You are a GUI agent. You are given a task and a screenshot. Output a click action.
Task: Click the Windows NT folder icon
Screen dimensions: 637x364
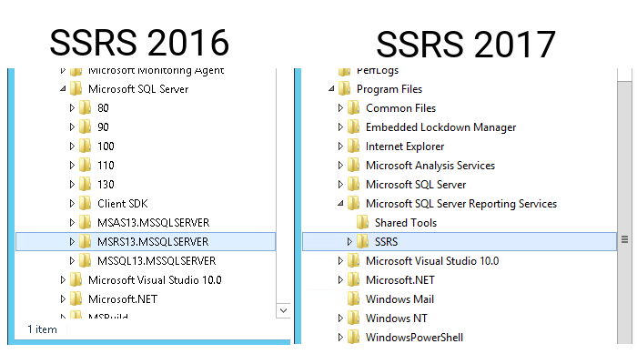click(353, 318)
